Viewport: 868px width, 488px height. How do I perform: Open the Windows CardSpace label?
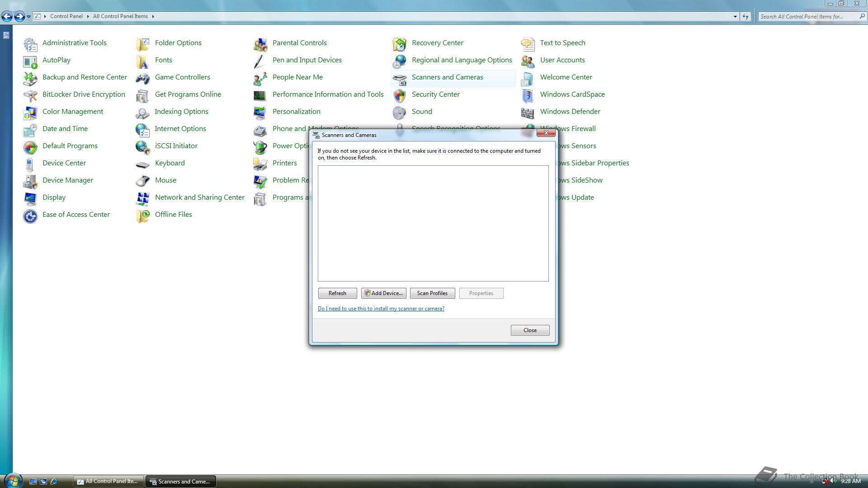coord(572,94)
